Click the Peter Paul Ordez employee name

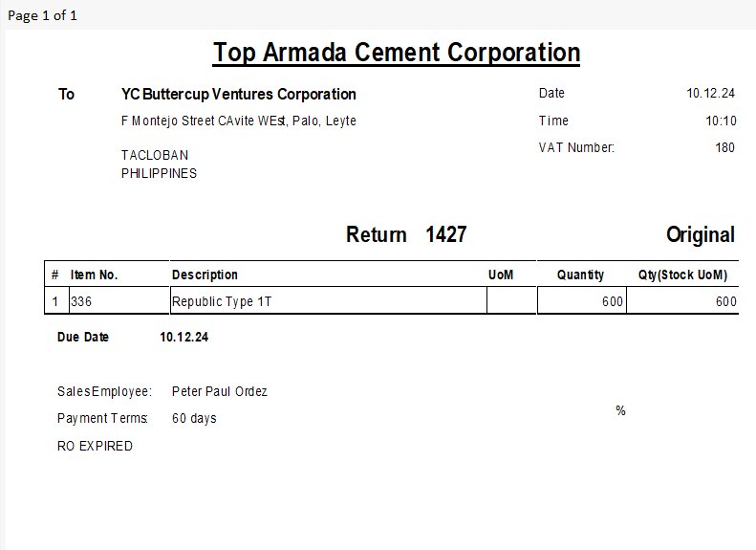pyautogui.click(x=220, y=391)
